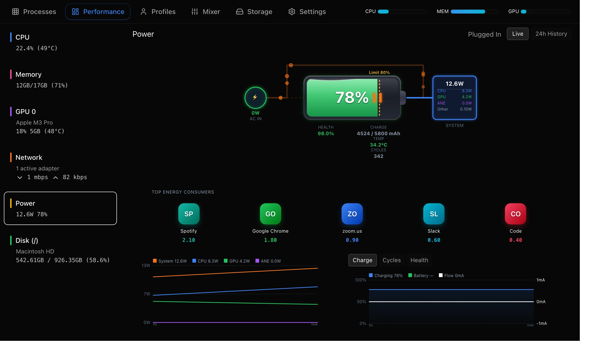Click the Spotify SP app icon
This screenshot has height=364, width=603.
click(189, 214)
